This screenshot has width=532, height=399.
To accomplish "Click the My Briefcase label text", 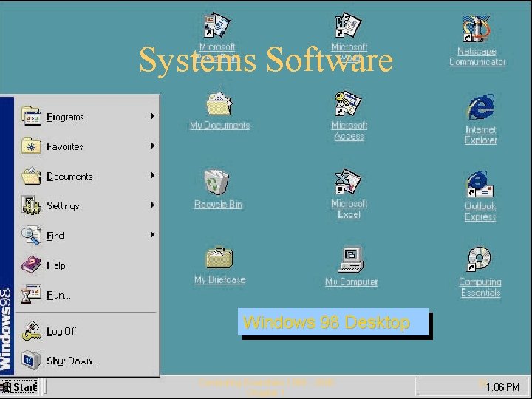I will tap(220, 279).
